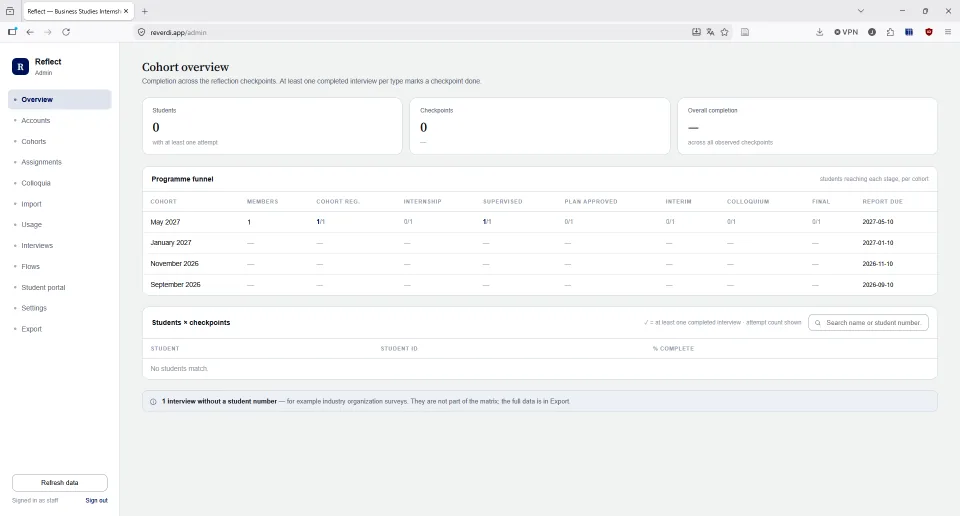Click the MEMBERS column header
The image size is (960, 516).
point(262,201)
